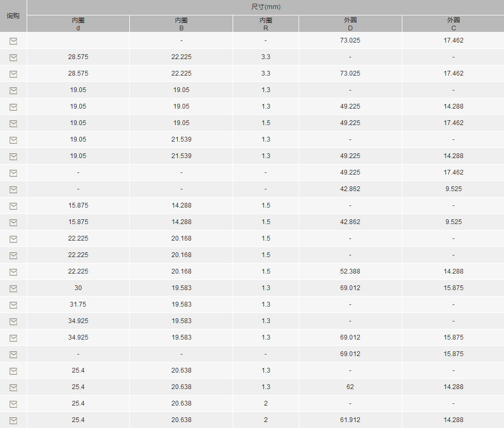The image size is (504, 429).
Task: Click envelope icon for row 28.575 with D 73.025
Action: (13, 74)
